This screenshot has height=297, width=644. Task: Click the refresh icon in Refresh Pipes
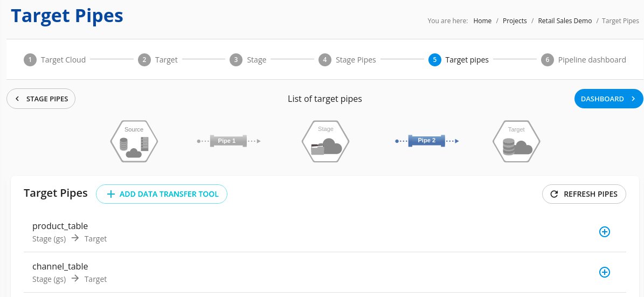point(554,194)
